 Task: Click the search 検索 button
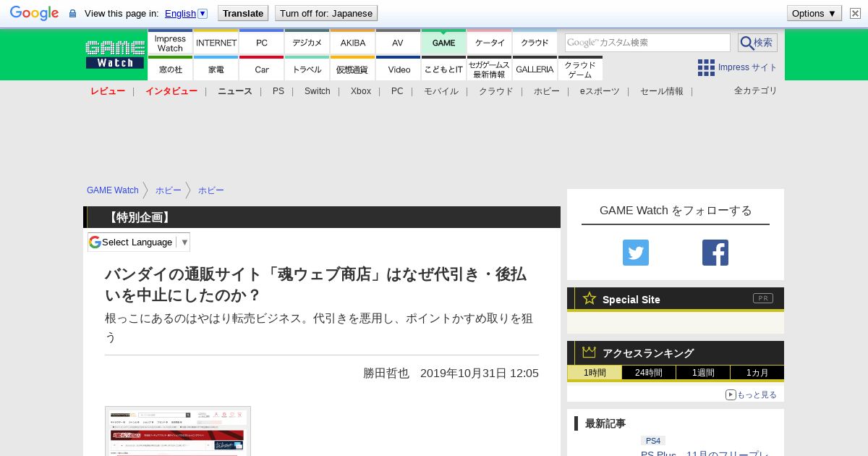[x=757, y=43]
